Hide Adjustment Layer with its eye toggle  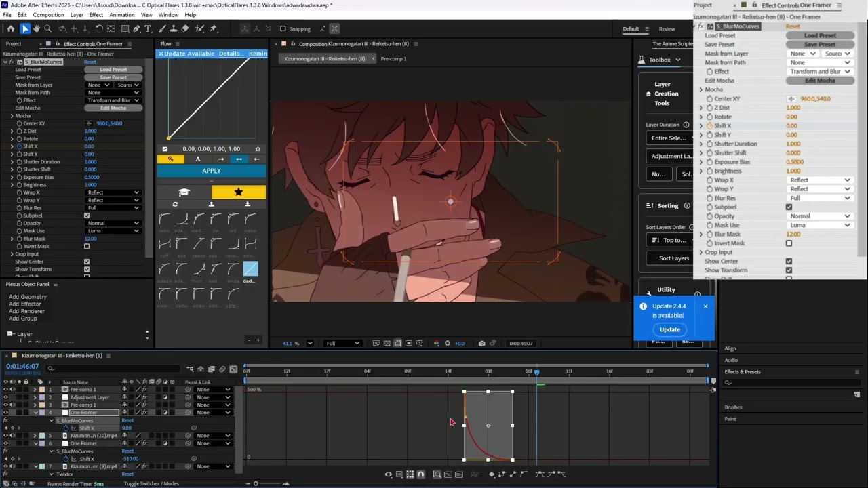[x=5, y=397]
